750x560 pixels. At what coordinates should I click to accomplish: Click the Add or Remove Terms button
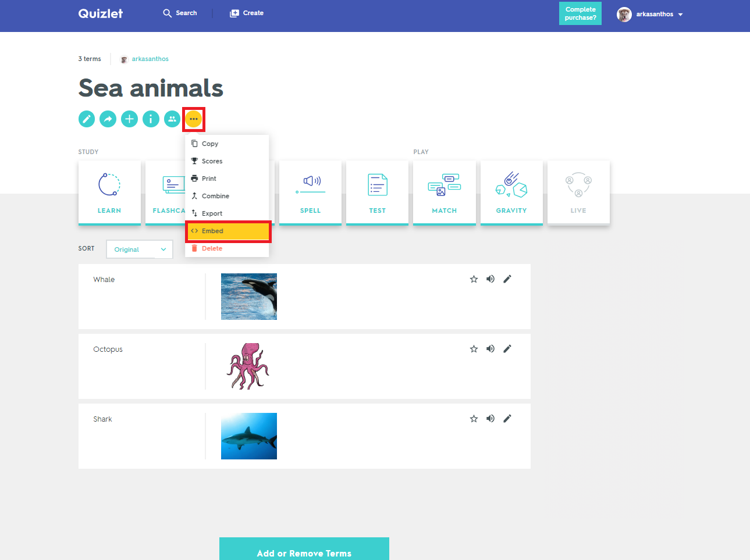coord(304,553)
